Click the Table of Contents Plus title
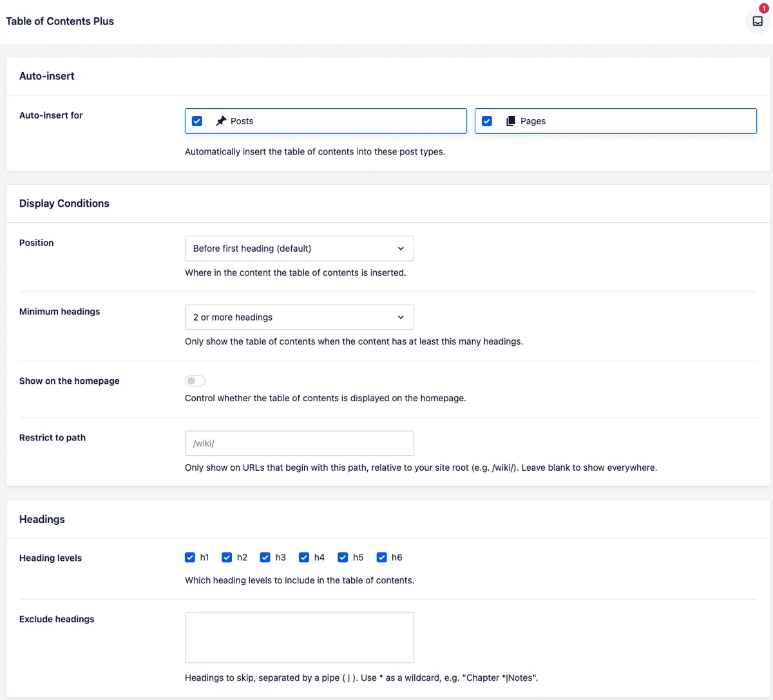The image size is (773, 700). [x=60, y=21]
